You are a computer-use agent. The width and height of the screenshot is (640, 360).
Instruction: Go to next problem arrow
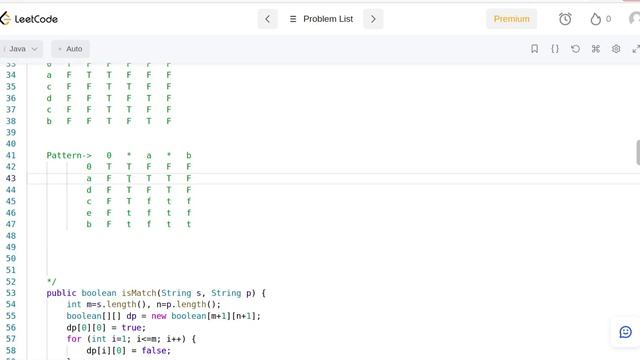tap(373, 19)
